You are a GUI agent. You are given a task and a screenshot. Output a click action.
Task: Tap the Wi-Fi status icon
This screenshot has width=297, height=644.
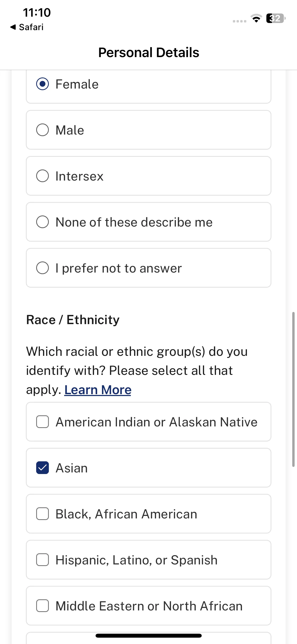pyautogui.click(x=256, y=18)
